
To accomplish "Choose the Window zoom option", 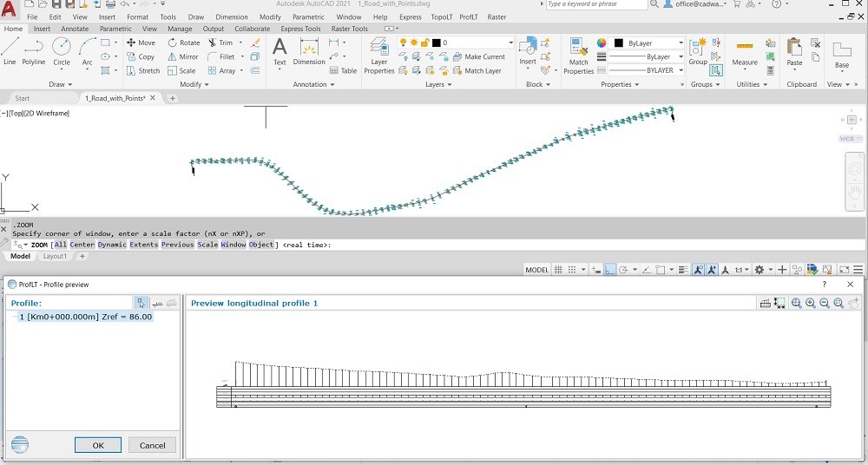I will coord(233,245).
